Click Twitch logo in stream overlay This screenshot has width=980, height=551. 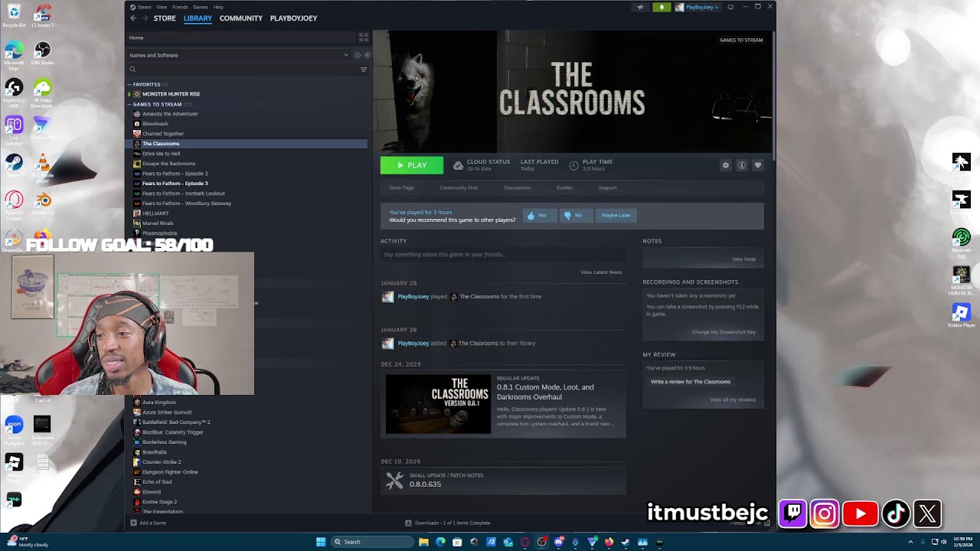(x=792, y=514)
